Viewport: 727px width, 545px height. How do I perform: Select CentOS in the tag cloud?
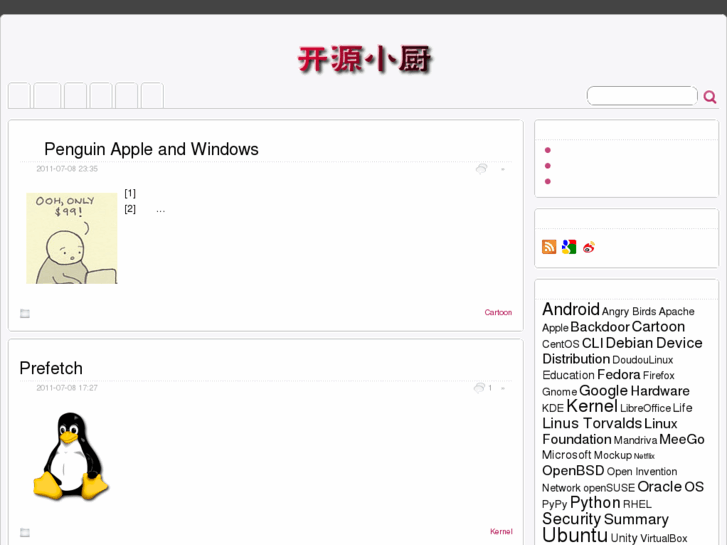click(x=561, y=344)
